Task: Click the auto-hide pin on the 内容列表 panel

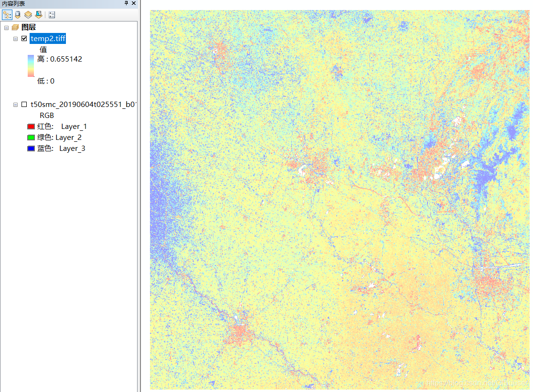Action: tap(126, 3)
